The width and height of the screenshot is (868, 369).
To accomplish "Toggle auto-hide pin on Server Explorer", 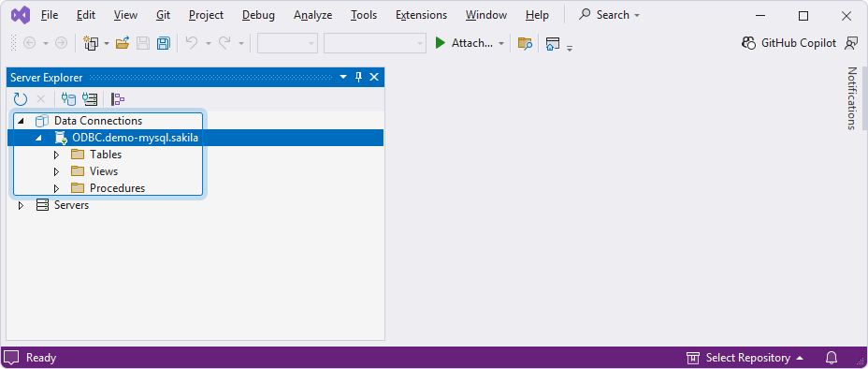I will click(x=358, y=77).
